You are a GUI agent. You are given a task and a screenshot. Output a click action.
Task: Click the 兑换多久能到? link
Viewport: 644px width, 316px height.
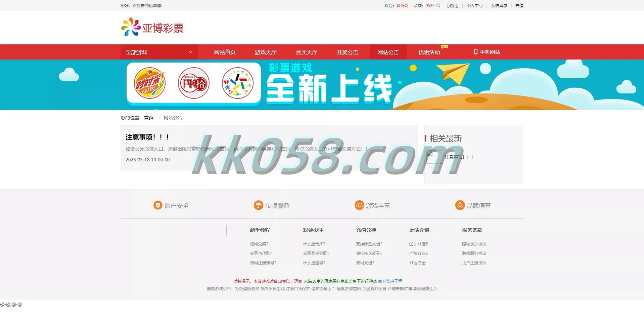[369, 253]
